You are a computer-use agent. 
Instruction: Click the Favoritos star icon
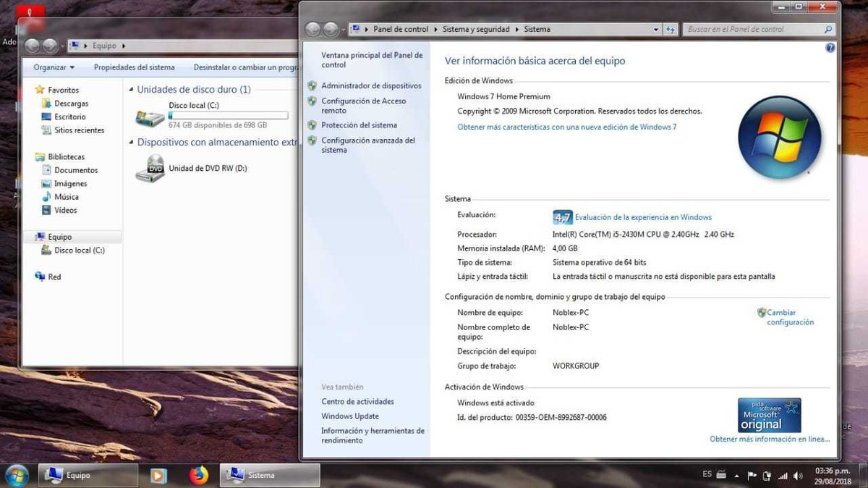tap(40, 90)
